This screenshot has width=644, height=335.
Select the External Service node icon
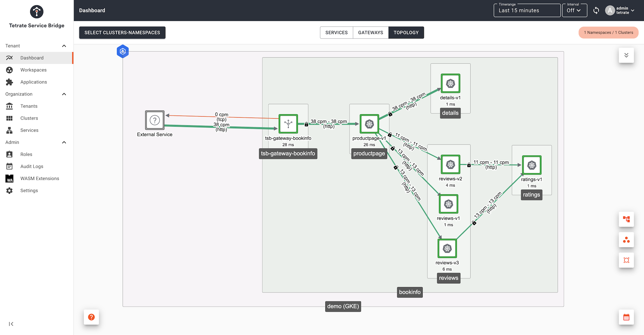click(x=155, y=120)
